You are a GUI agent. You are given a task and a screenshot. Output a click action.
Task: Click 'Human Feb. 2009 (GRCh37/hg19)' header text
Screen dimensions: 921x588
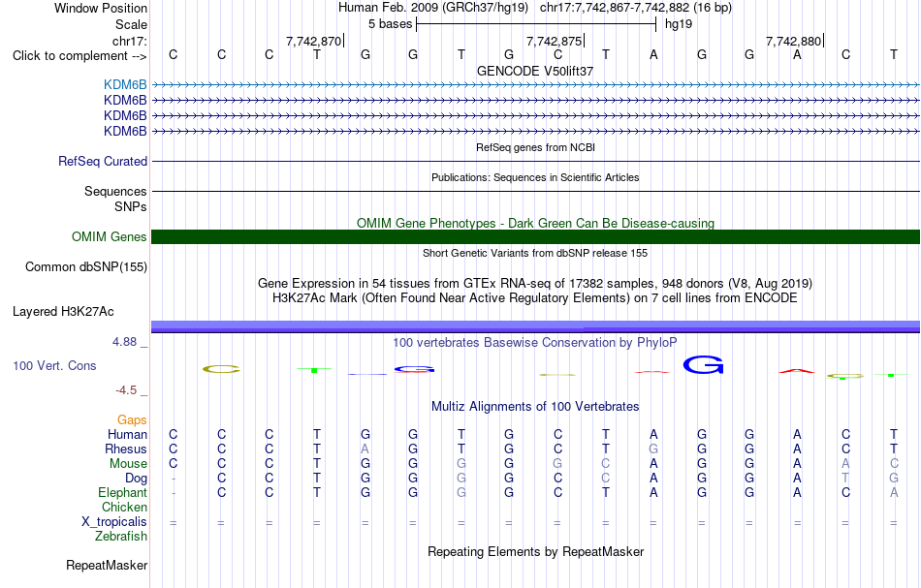(433, 8)
